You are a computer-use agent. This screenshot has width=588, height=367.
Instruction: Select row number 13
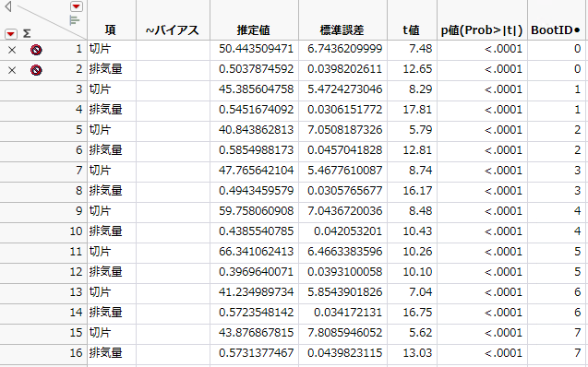pyautogui.click(x=76, y=291)
